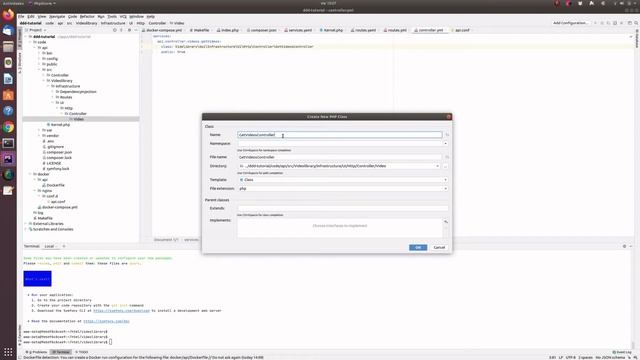
Task: Switch to the index.php editor tab
Action: click(228, 30)
